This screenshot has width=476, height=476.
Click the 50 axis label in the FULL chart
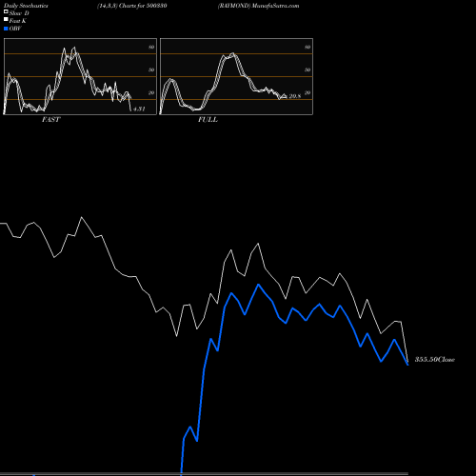tap(307, 69)
